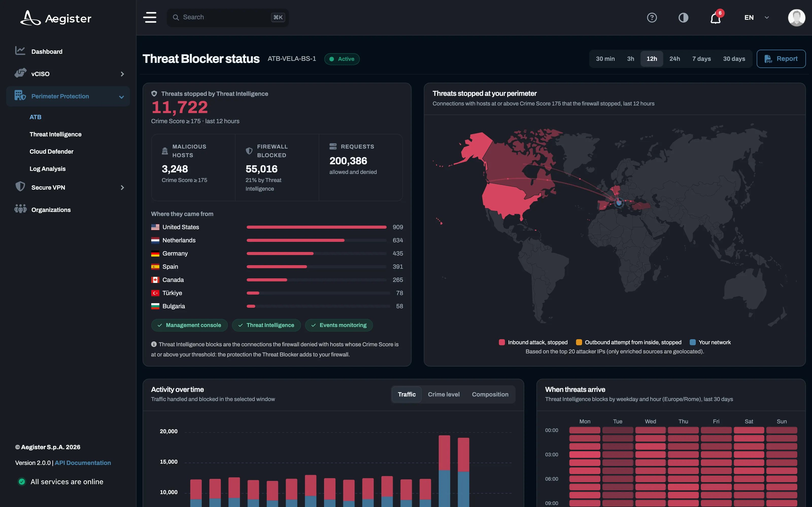Click the Aegister logo

coord(56,18)
